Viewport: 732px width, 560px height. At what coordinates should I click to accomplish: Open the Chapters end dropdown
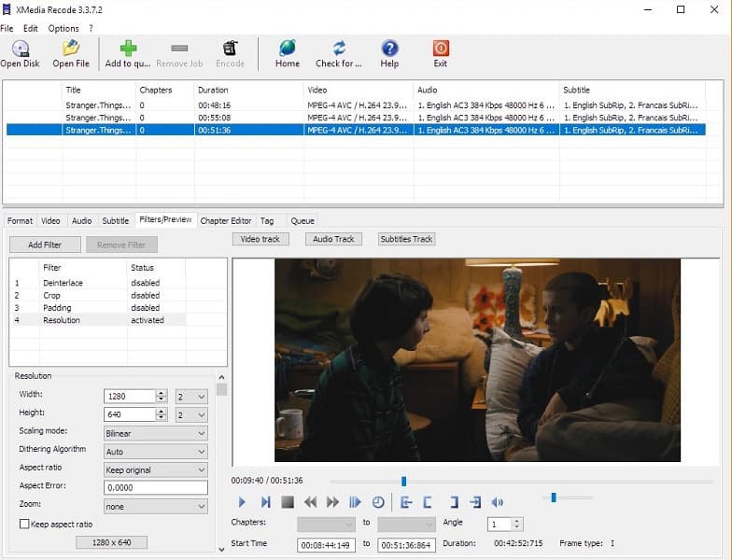pyautogui.click(x=407, y=525)
